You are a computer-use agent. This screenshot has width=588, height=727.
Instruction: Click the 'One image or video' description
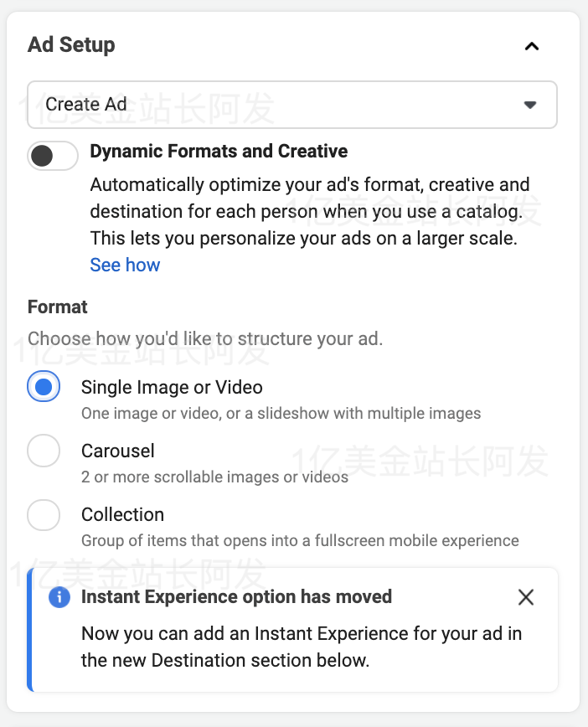point(281,413)
